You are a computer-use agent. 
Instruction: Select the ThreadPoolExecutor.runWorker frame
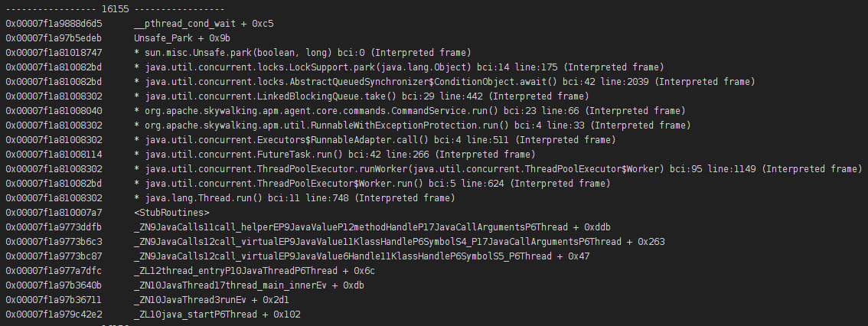coord(498,169)
